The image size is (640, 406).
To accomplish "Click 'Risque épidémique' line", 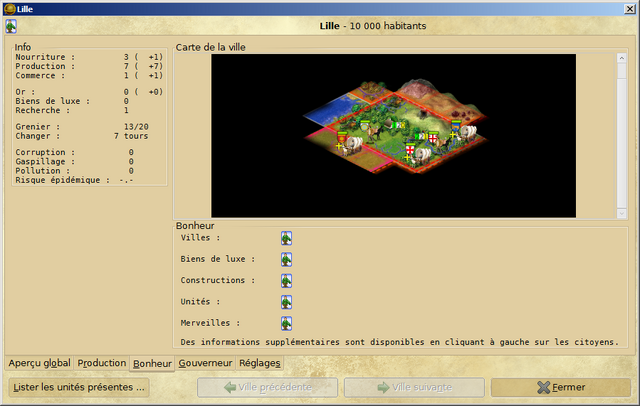I will click(74, 180).
